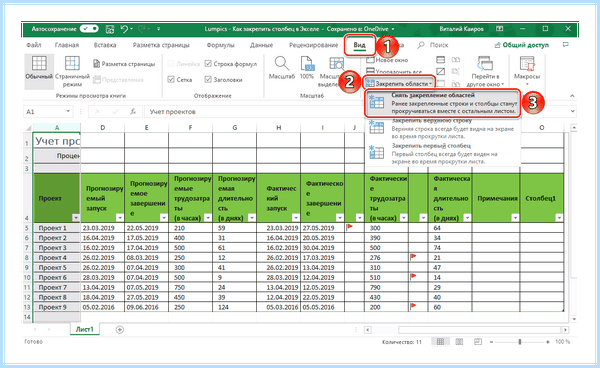Open the Лист1 sheet tab
This screenshot has height=368, width=600.
(85, 329)
